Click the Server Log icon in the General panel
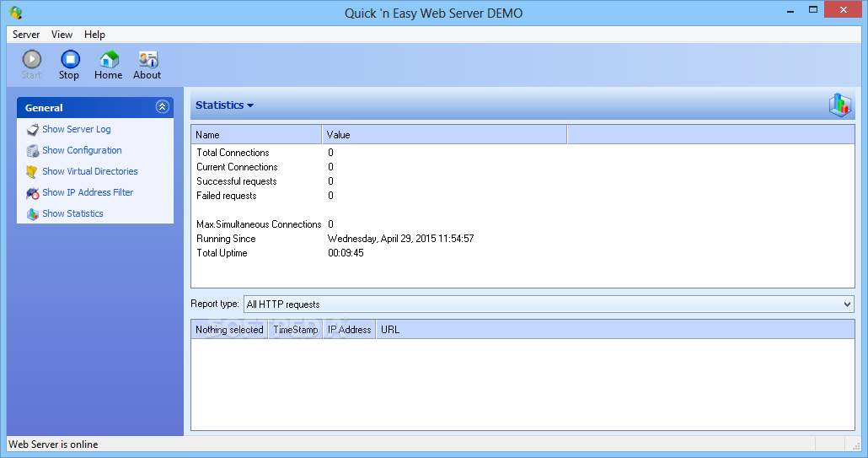 tap(33, 130)
